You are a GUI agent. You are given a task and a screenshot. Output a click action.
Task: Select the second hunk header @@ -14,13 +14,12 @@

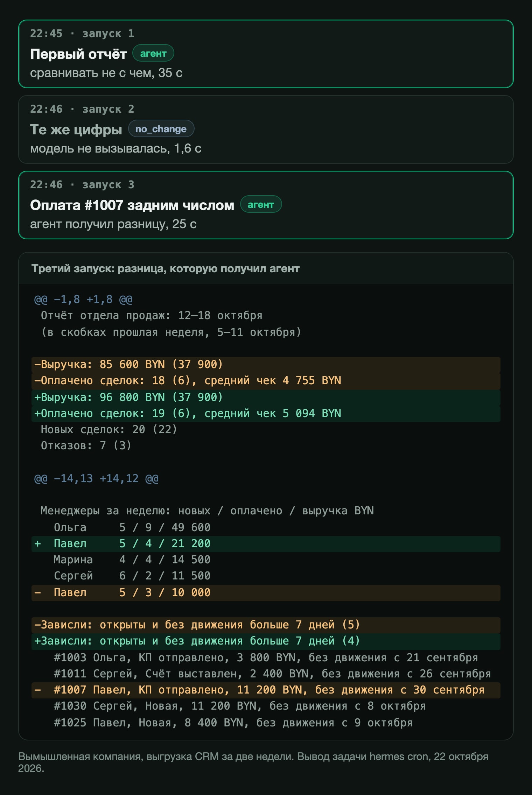click(96, 478)
